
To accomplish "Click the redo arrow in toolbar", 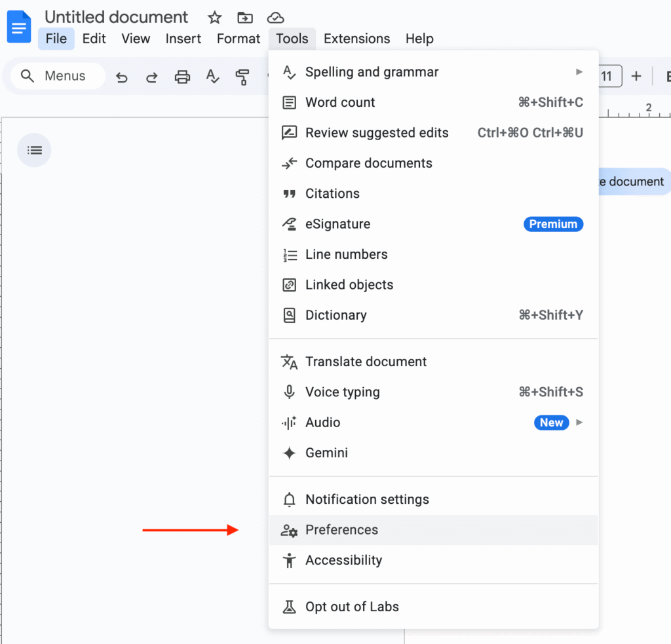I will (151, 77).
